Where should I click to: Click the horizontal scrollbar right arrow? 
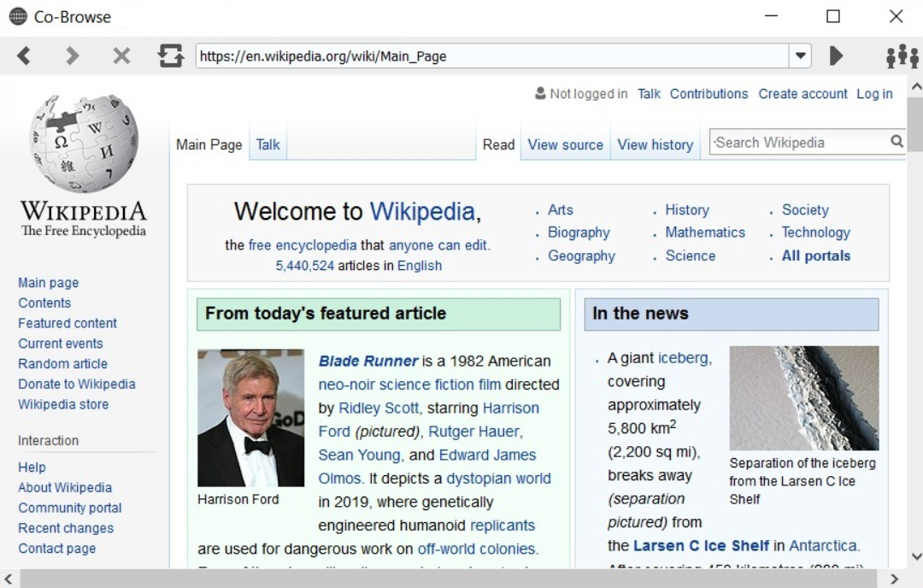pos(895,579)
